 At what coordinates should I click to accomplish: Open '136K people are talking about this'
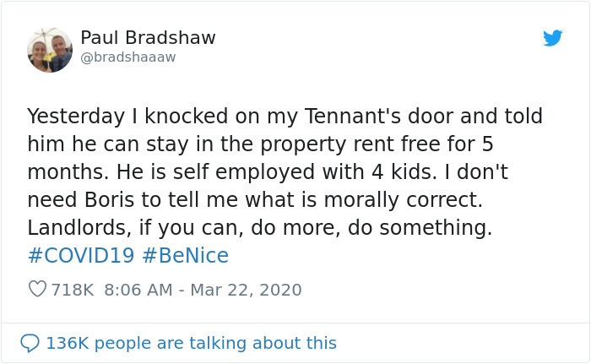coord(191,343)
